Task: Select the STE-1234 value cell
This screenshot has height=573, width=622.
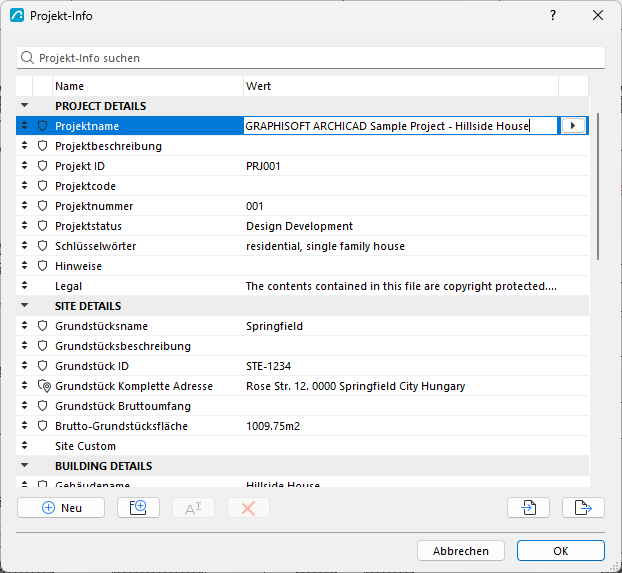Action: coord(269,366)
